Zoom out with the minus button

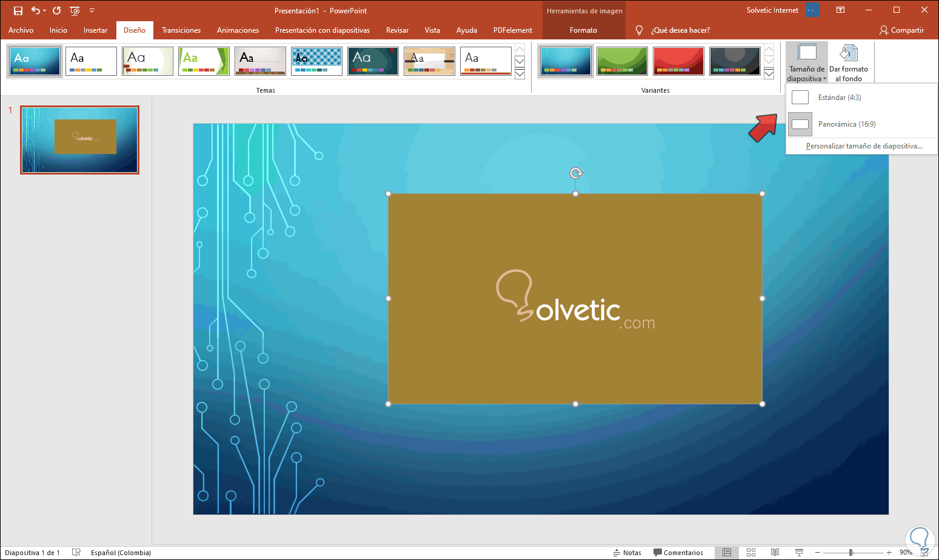pos(817,553)
